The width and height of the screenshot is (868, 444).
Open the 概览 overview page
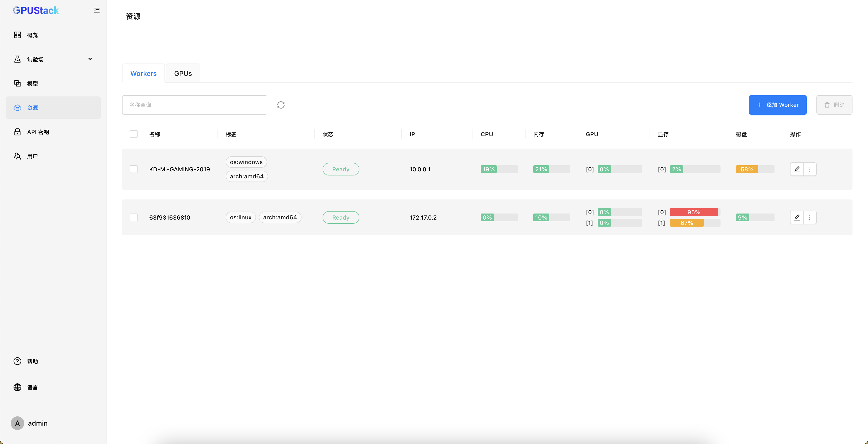(32, 35)
